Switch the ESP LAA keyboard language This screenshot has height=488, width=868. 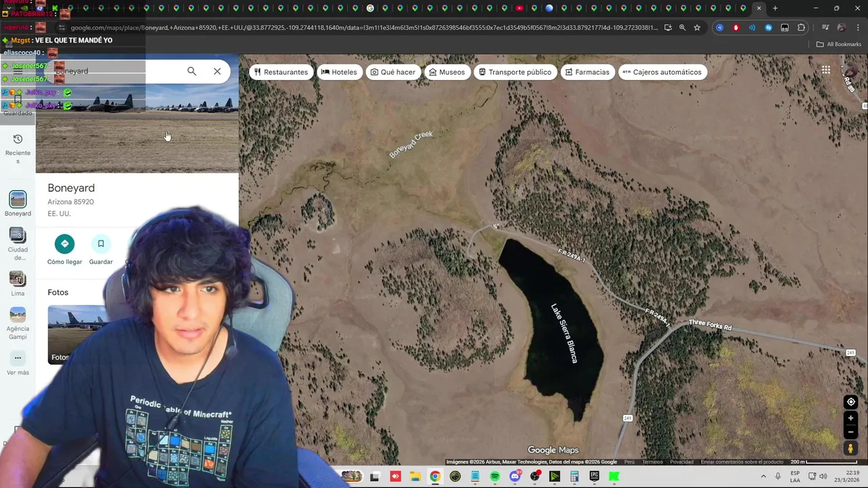[x=795, y=476]
